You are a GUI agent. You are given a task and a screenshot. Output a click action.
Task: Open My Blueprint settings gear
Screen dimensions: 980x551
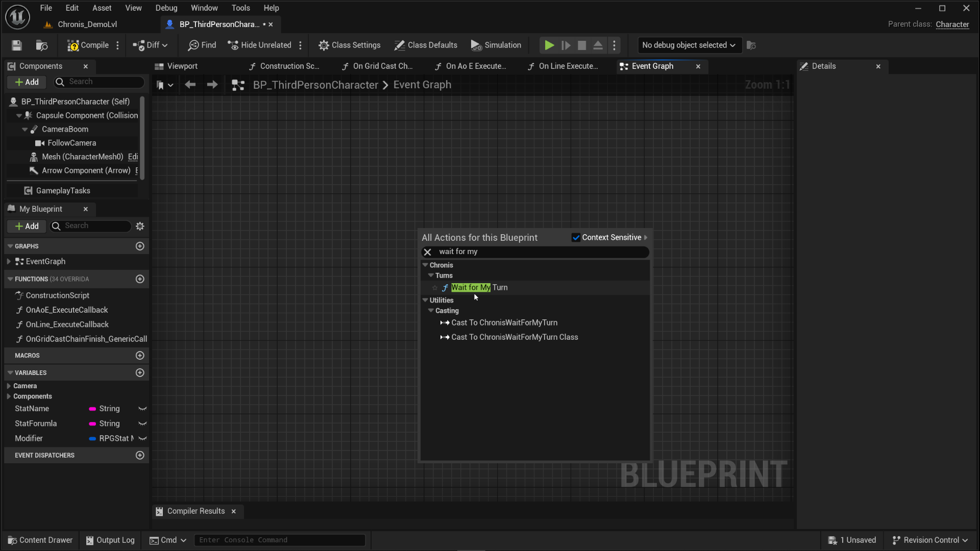pyautogui.click(x=140, y=226)
